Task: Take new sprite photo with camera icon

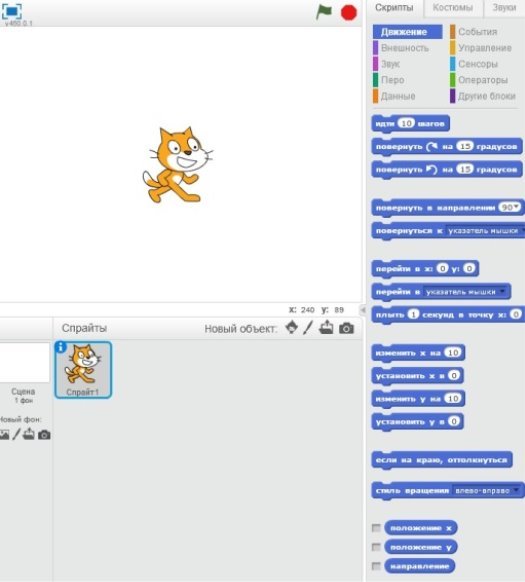Action: point(346,328)
